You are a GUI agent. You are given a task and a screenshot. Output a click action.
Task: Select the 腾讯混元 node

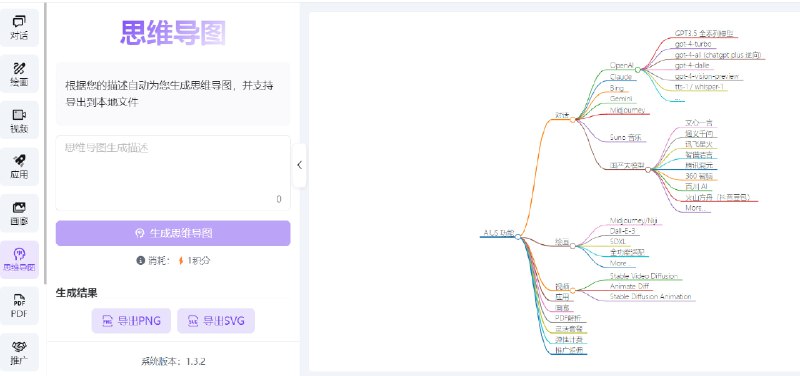point(699,166)
